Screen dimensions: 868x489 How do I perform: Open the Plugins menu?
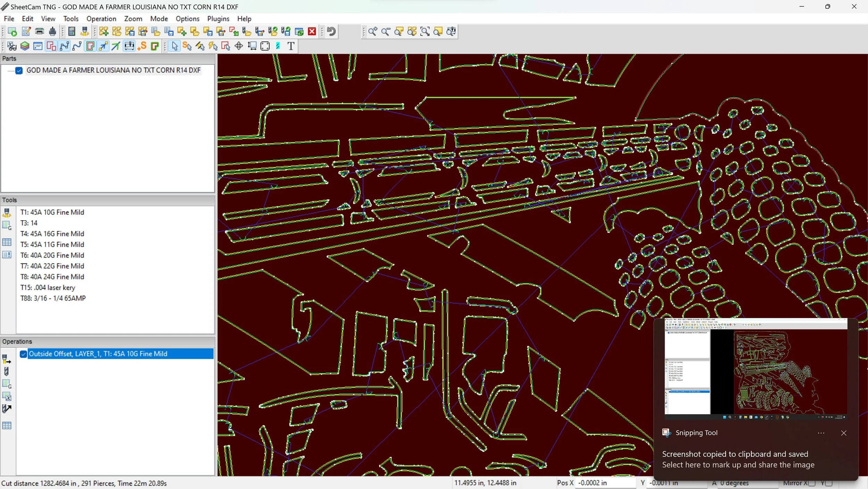pos(218,19)
